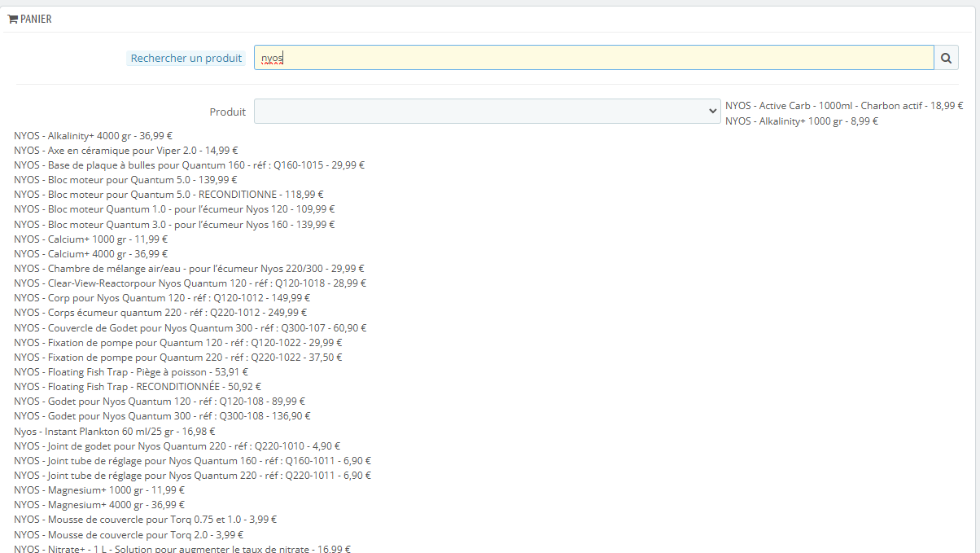The height and width of the screenshot is (553, 980).
Task: Choose NYOS Alkalinity+ 4000 gr option
Action: click(94, 136)
